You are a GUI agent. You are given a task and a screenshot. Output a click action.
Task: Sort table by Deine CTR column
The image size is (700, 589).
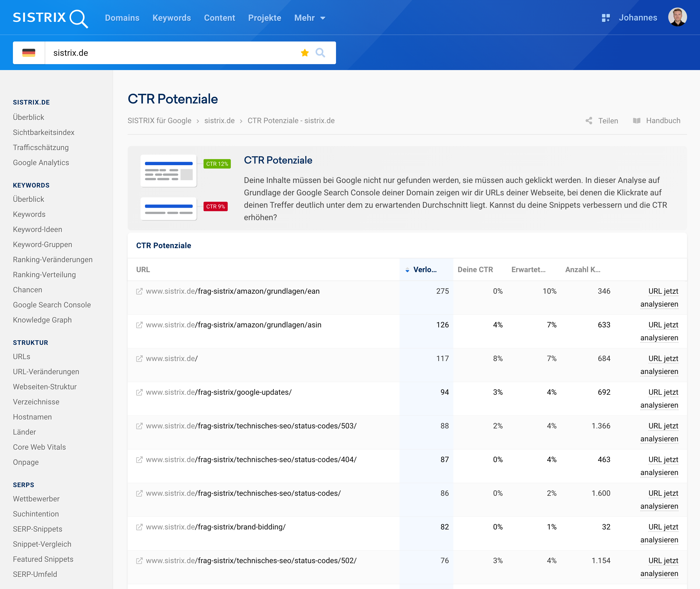click(x=475, y=270)
